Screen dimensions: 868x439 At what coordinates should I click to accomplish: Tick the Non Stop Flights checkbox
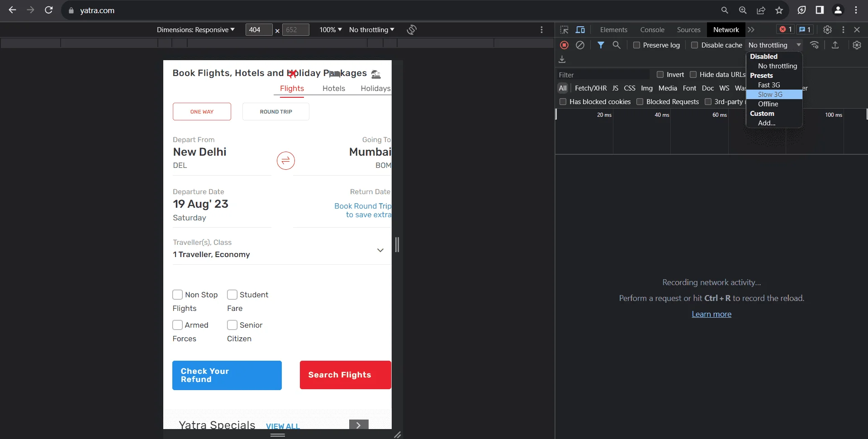pos(177,295)
